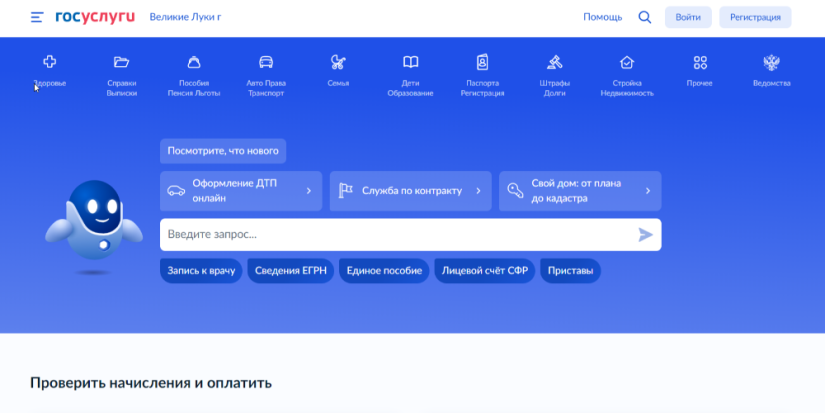Open the Прочее category label
This screenshot has height=413, width=825.
[699, 83]
